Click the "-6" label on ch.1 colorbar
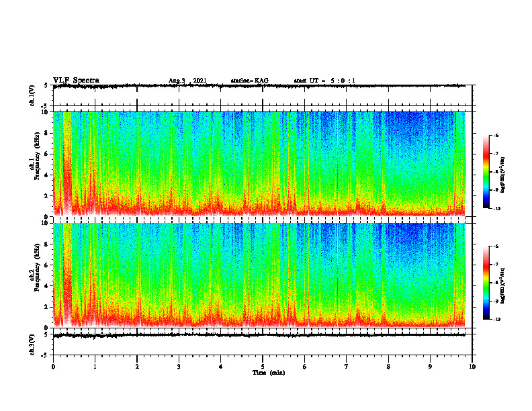The width and height of the screenshot is (532, 411). coord(496,136)
